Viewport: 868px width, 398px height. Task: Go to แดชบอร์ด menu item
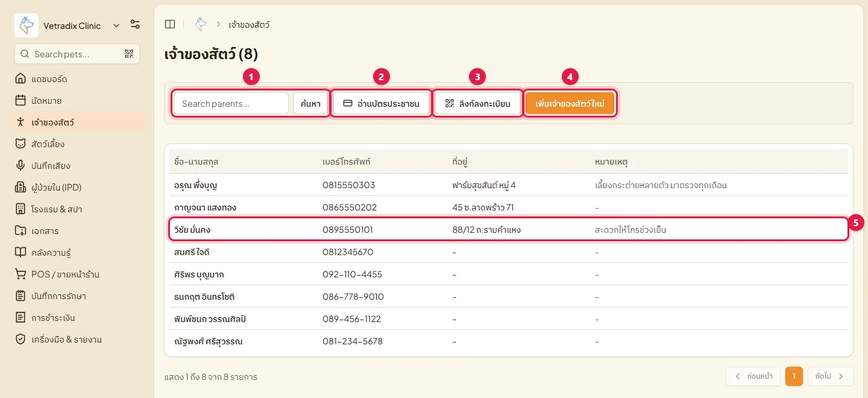[x=77, y=79]
